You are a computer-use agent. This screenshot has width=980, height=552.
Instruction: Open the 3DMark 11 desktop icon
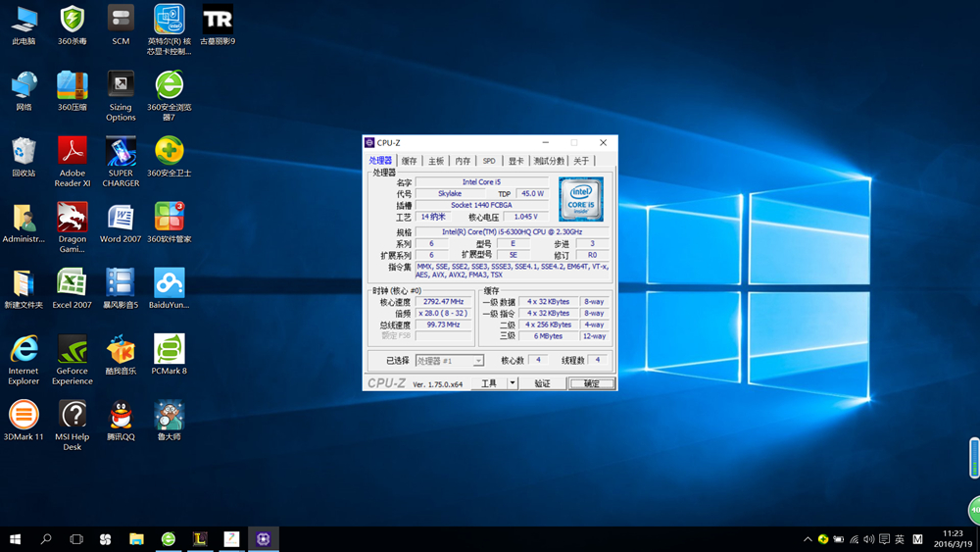(24, 416)
